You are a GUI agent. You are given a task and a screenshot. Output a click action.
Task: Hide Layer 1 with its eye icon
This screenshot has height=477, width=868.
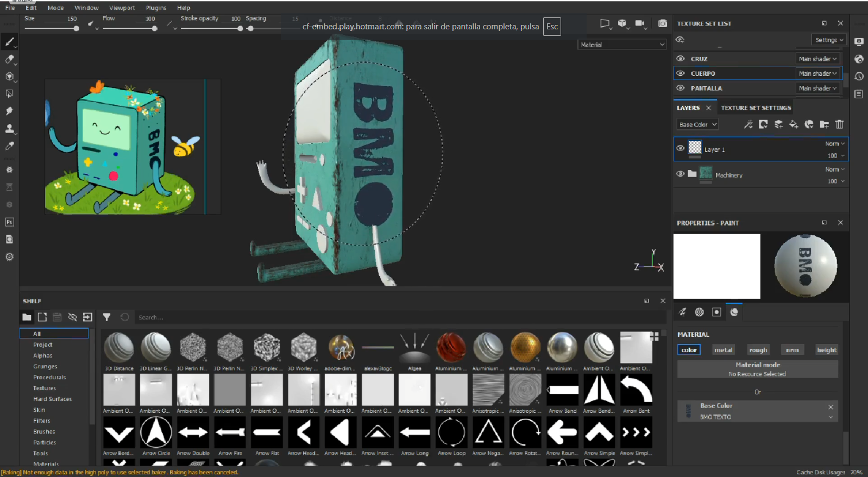tap(680, 148)
